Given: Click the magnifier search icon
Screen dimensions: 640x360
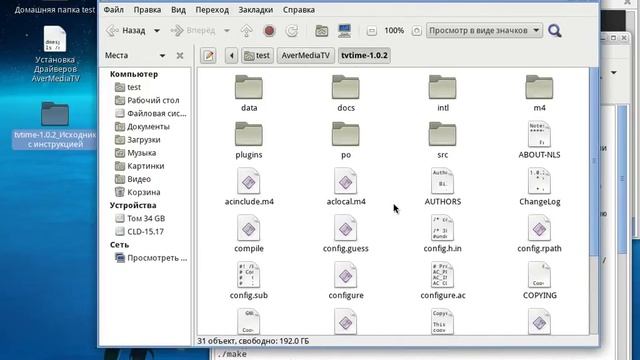Looking at the screenshot, I should click(555, 31).
